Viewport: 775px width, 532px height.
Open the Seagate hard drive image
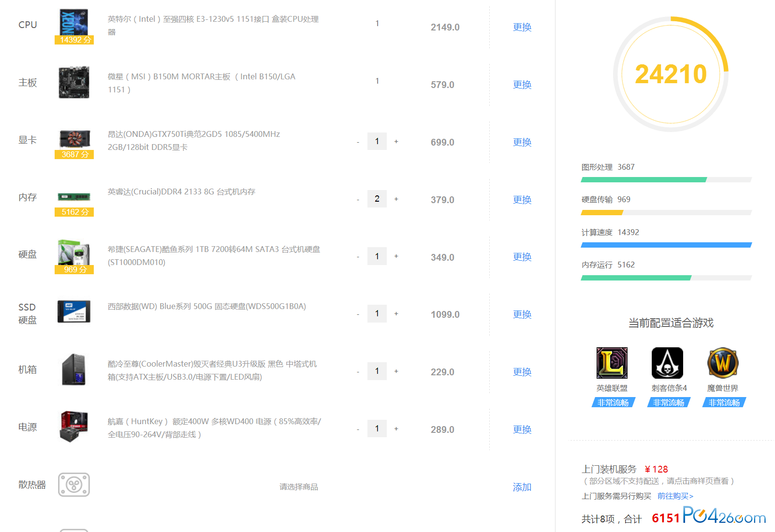(x=74, y=252)
